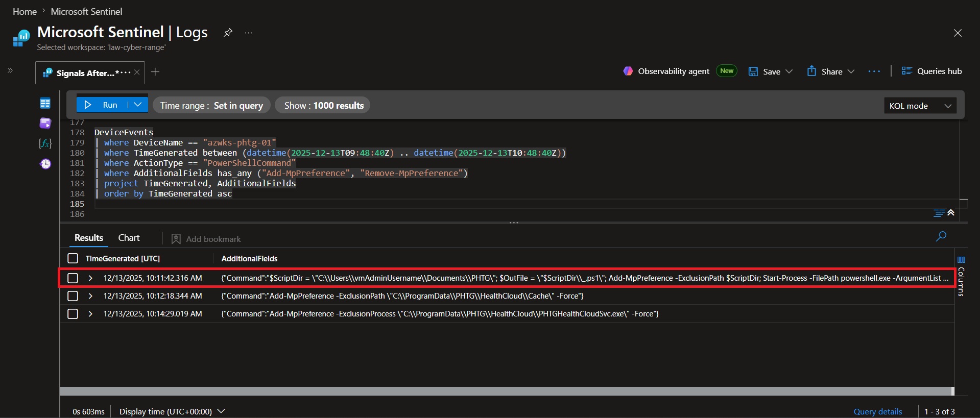This screenshot has width=980, height=418.
Task: Open the KQL mode dropdown
Action: (x=920, y=106)
